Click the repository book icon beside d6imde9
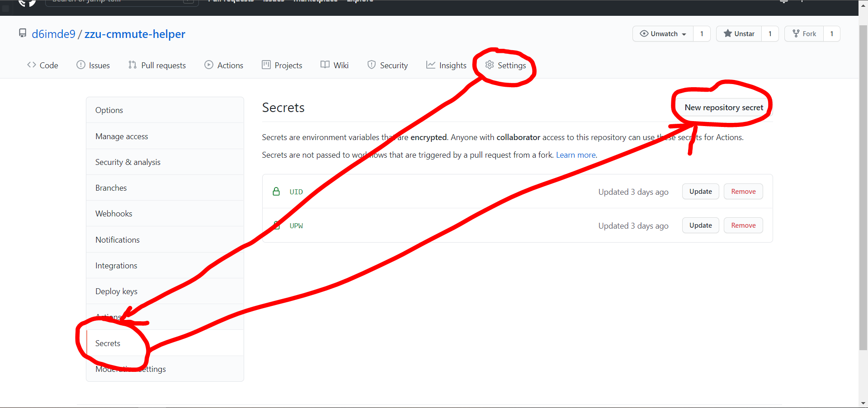 point(23,33)
